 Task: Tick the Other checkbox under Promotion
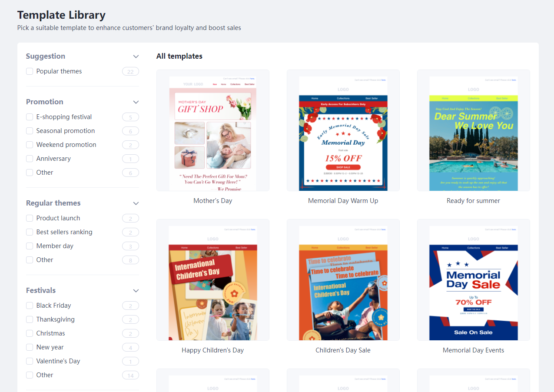(x=30, y=173)
